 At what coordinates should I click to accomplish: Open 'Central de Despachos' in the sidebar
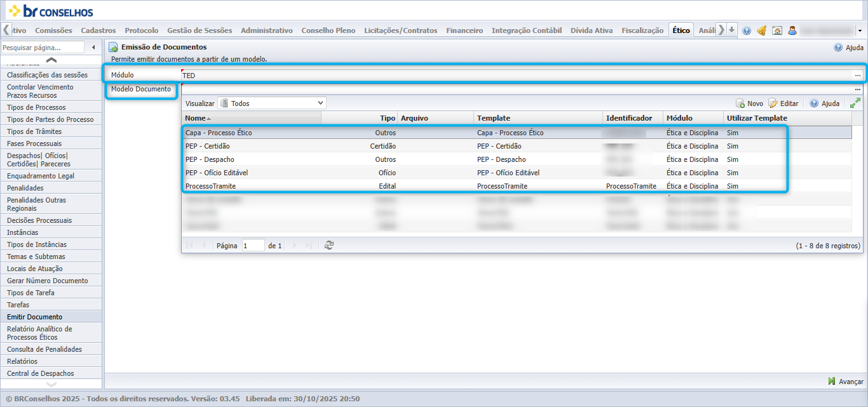[x=51, y=373]
